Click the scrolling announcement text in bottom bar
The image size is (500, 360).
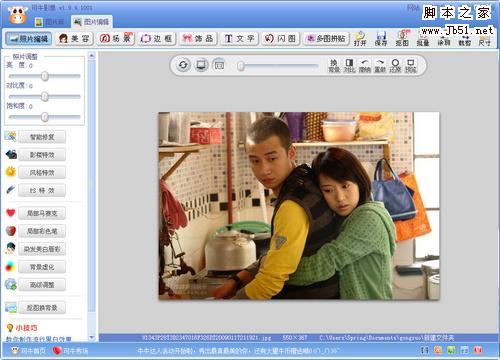click(x=239, y=351)
